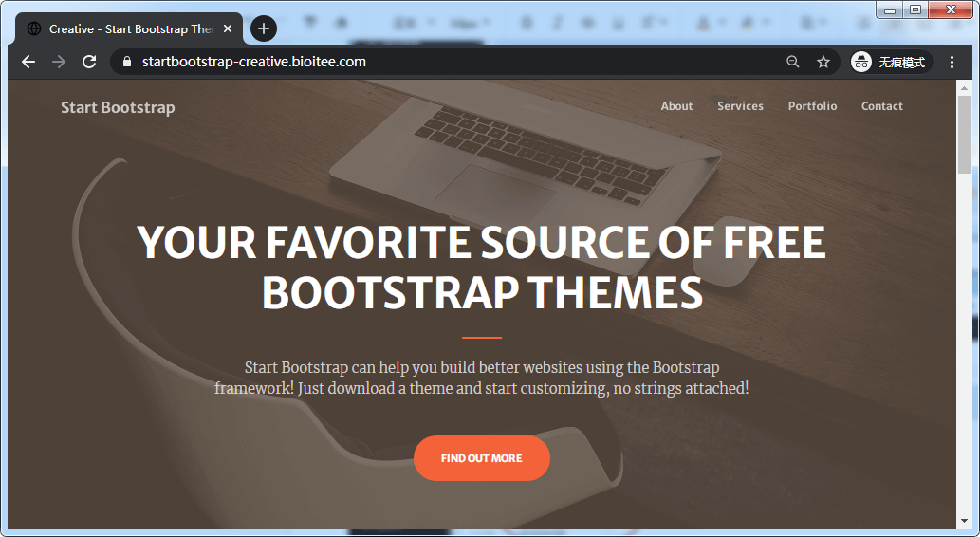Image resolution: width=980 pixels, height=537 pixels.
Task: Open a new tab with plus button
Action: pos(264,28)
